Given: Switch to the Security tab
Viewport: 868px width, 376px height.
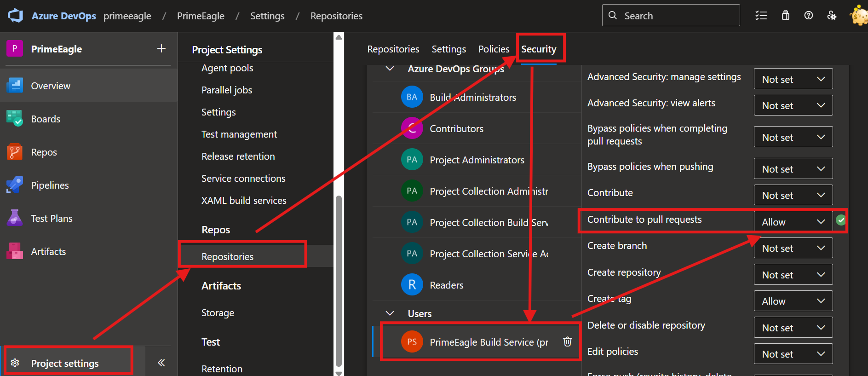Looking at the screenshot, I should pos(539,49).
